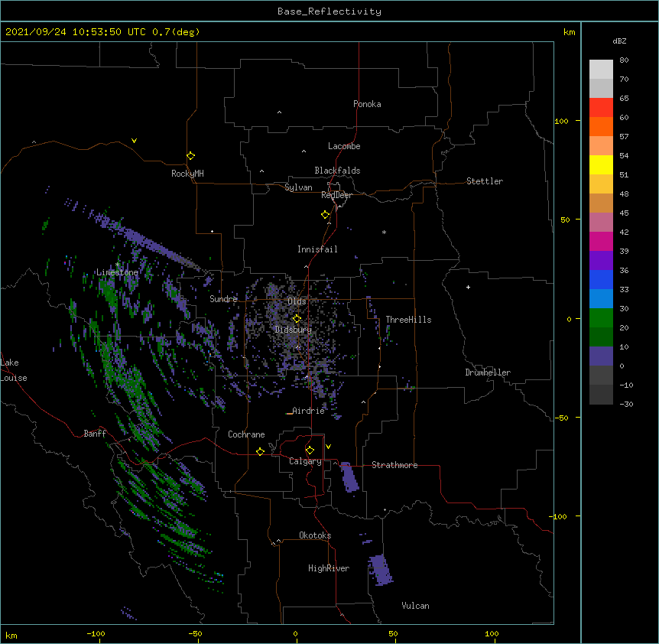Click the right axis 100 km tick label

pyautogui.click(x=561, y=121)
